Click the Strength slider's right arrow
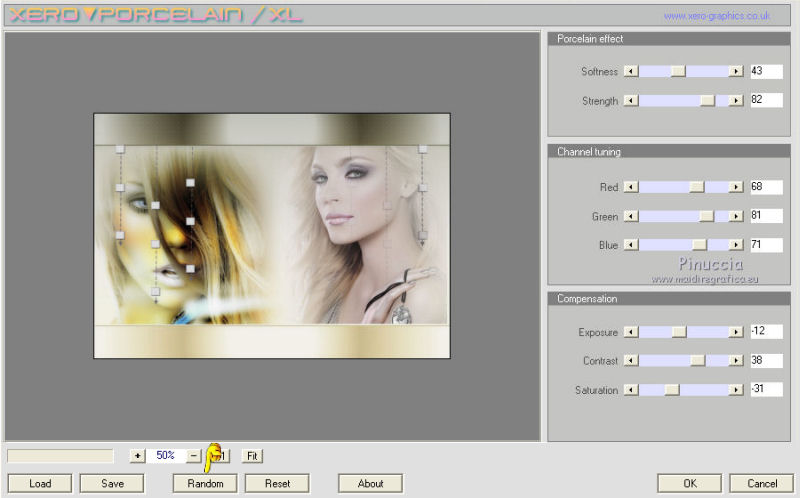This screenshot has height=498, width=800. 736,101
